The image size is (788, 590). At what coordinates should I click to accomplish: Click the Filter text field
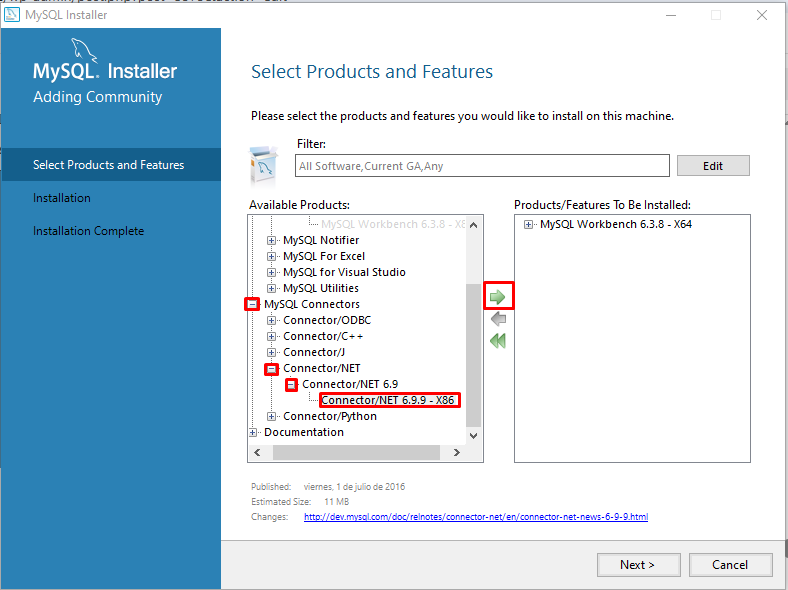click(482, 166)
